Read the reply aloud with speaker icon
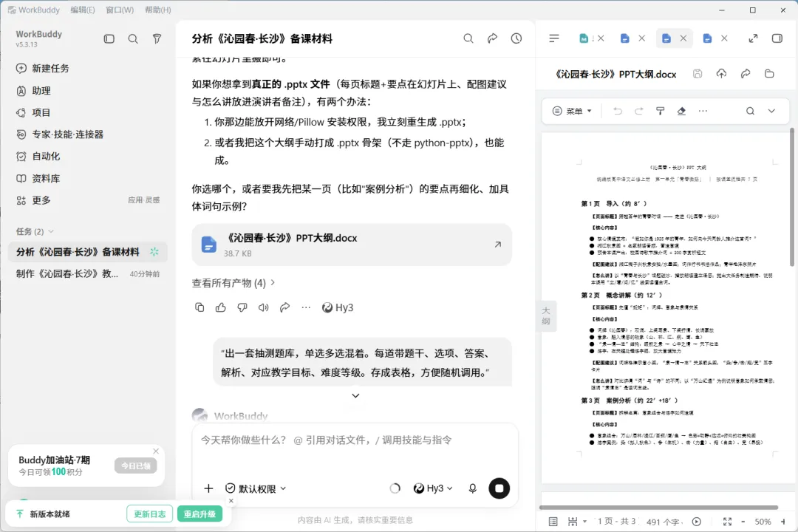The width and height of the screenshot is (798, 532). [x=263, y=307]
